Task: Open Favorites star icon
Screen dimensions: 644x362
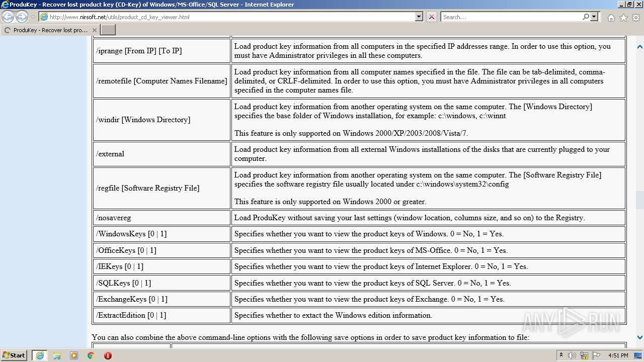Action: (623, 17)
